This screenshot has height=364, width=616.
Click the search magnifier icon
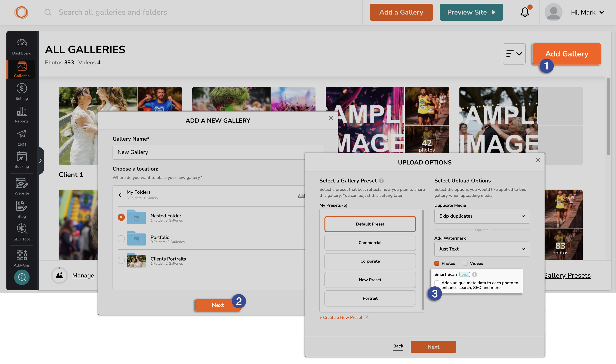click(x=48, y=12)
